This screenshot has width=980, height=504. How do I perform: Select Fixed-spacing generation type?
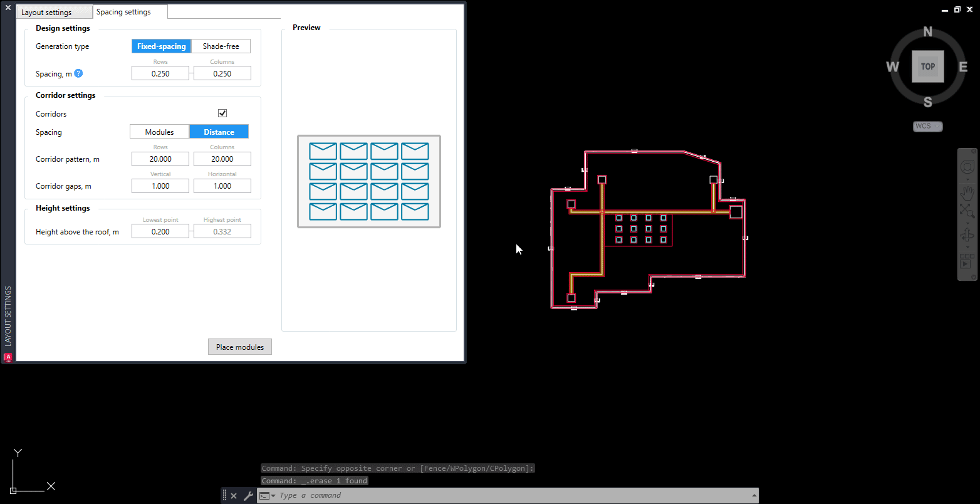coord(162,46)
